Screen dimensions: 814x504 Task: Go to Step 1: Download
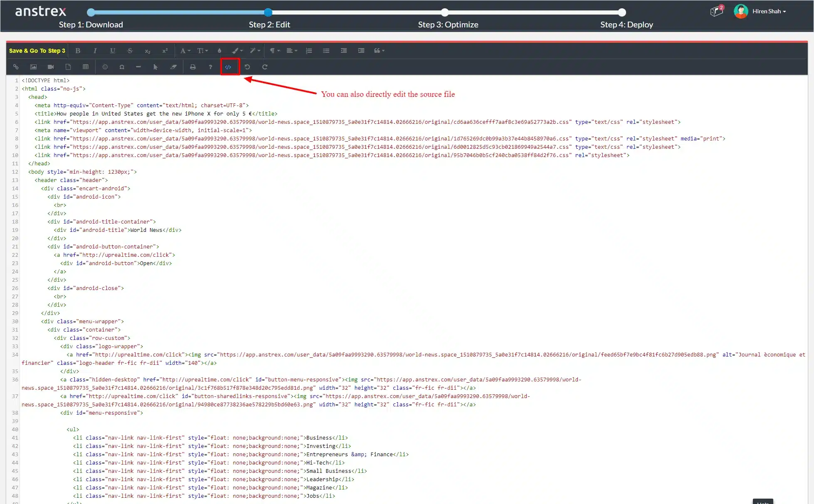coord(91,25)
